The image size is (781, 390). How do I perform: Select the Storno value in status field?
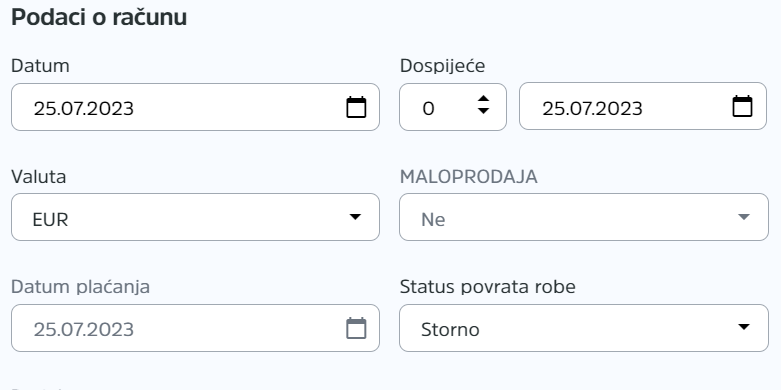click(x=450, y=330)
